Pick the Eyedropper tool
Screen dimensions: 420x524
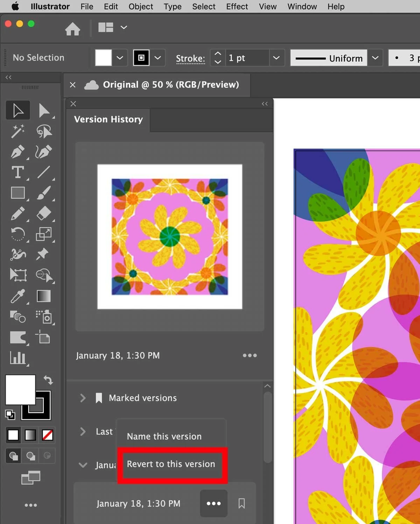[17, 296]
